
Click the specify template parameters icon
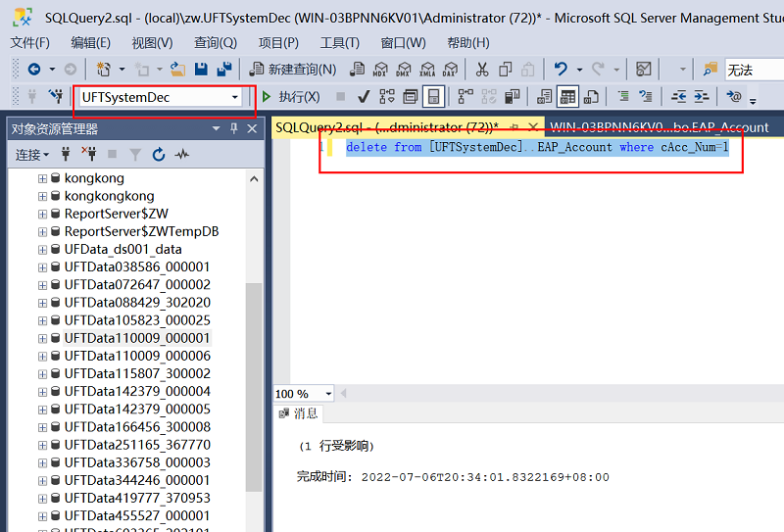734,96
